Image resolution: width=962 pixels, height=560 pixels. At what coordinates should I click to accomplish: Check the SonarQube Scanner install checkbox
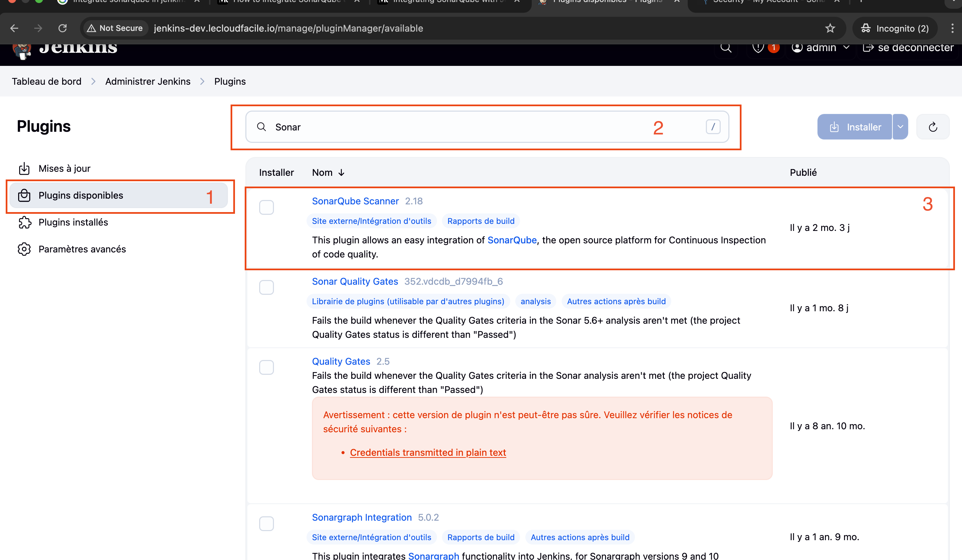267,207
